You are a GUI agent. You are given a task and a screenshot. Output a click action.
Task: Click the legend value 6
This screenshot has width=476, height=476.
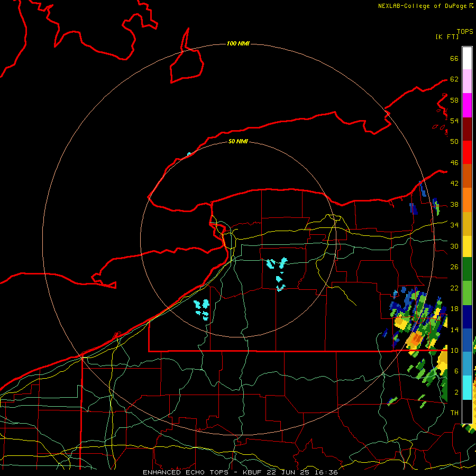pyautogui.click(x=456, y=371)
